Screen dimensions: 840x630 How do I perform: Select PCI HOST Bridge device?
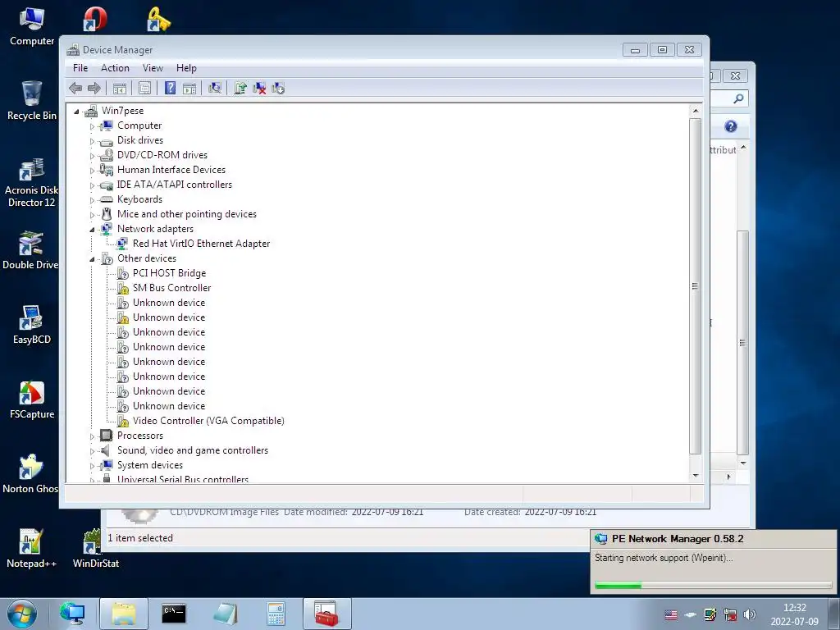(x=169, y=272)
